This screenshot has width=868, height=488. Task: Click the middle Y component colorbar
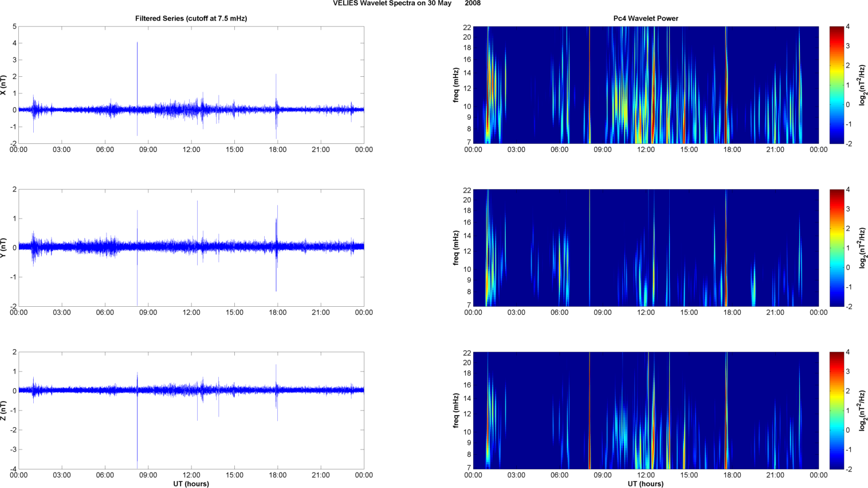(x=836, y=248)
